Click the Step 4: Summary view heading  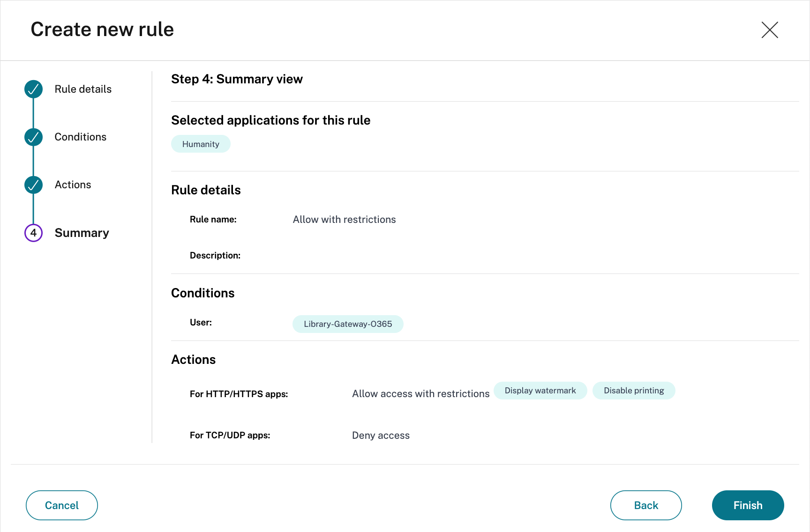coord(237,79)
